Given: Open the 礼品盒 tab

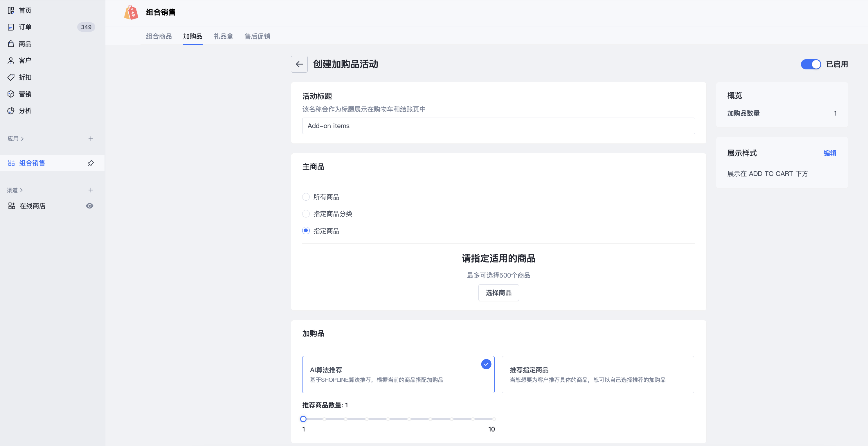Looking at the screenshot, I should 223,36.
